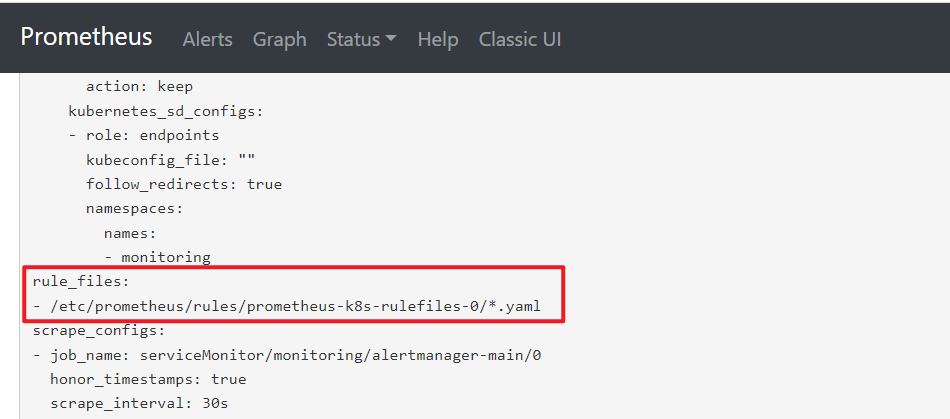Open the Alerts page
Screen dimensions: 950x419
pyautogui.click(x=207, y=40)
